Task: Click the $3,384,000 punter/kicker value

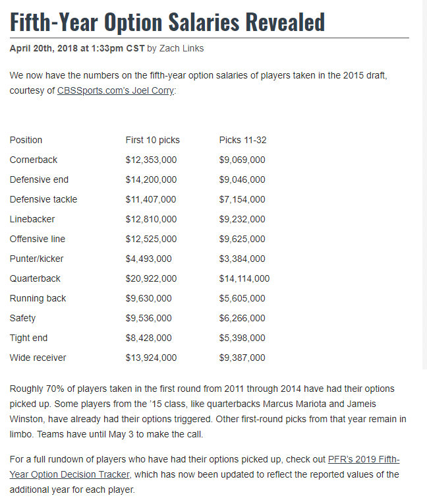Action: tap(242, 259)
